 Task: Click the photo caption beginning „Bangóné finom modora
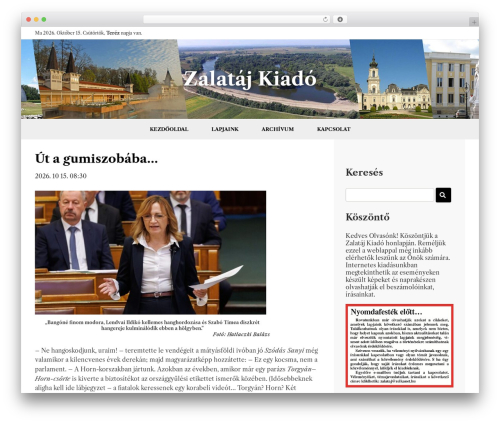(152, 325)
